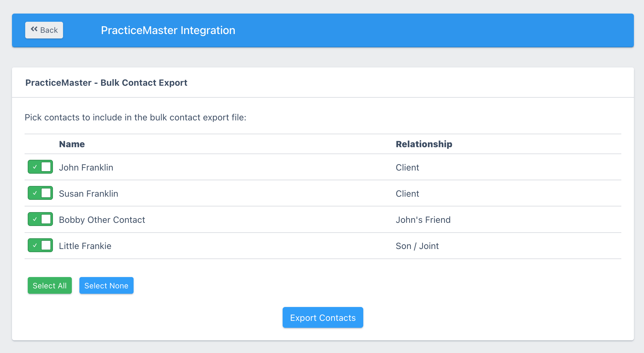Click the PracticeMaster Integration header title
The width and height of the screenshot is (644, 353).
click(x=168, y=30)
